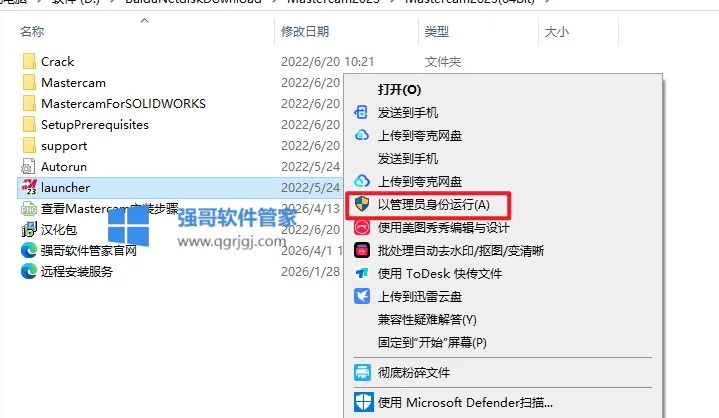The height and width of the screenshot is (418, 719).
Task: Select the launcher application icon
Action: [x=29, y=187]
